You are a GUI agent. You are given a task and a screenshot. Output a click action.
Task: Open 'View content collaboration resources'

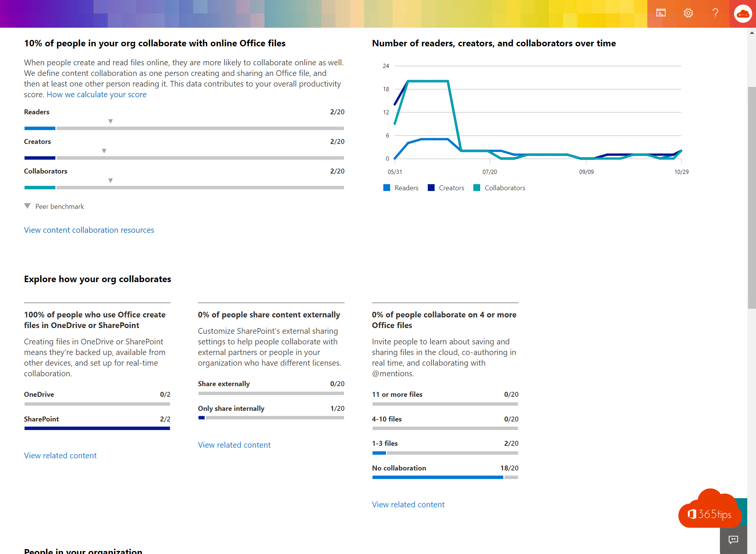pyautogui.click(x=89, y=230)
